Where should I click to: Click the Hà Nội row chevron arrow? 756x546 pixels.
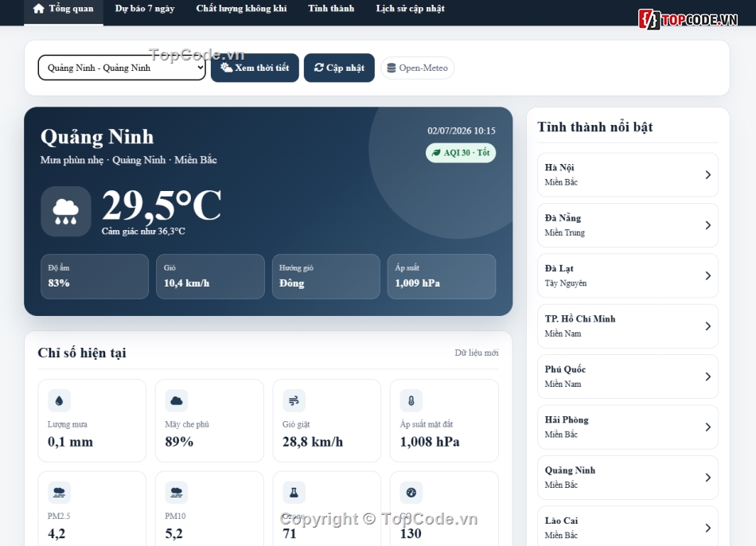click(x=707, y=174)
